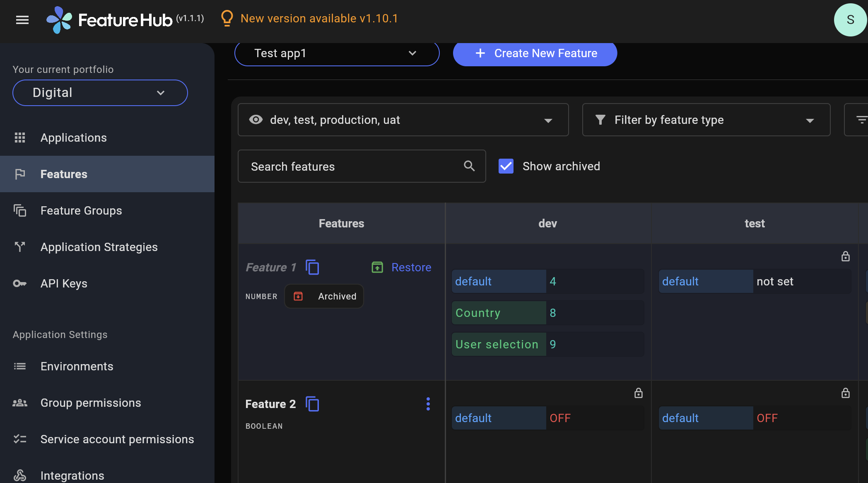Viewport: 868px width, 483px height.
Task: Click the API Keys key icon
Action: point(20,283)
